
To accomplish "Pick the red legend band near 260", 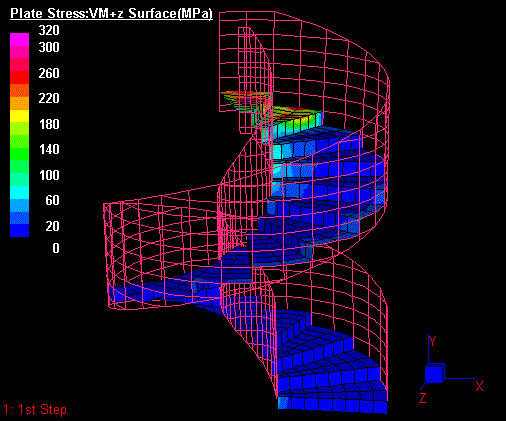I will click(19, 77).
